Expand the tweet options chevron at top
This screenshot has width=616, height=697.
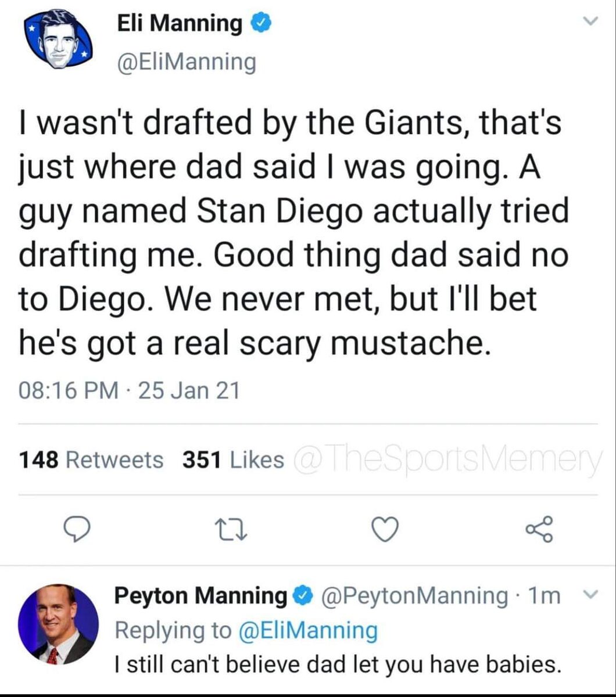click(x=590, y=22)
